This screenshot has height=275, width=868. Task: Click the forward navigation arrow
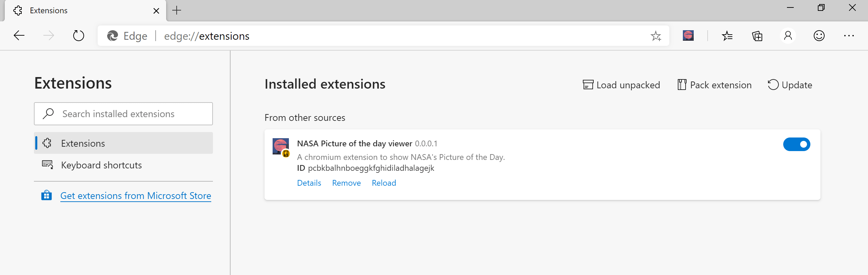[x=48, y=36]
